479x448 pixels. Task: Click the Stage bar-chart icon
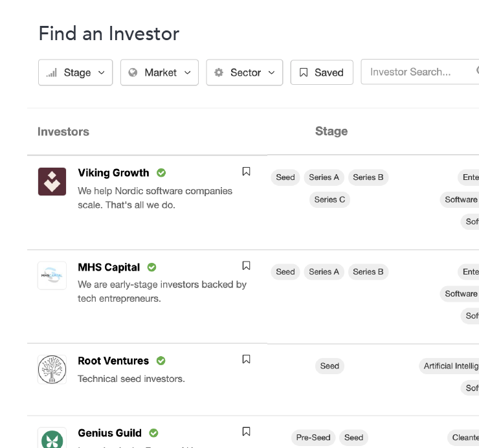pyautogui.click(x=52, y=73)
